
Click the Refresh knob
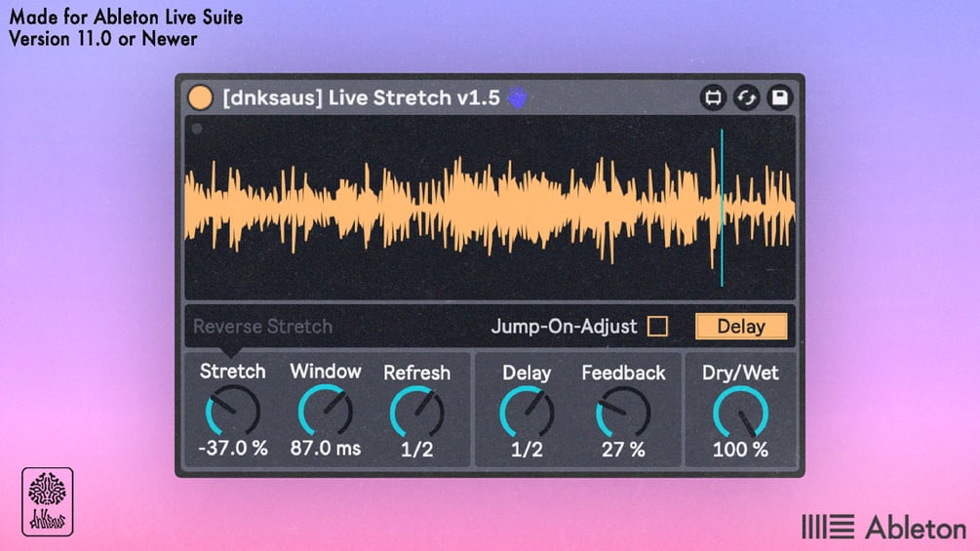[x=417, y=412]
